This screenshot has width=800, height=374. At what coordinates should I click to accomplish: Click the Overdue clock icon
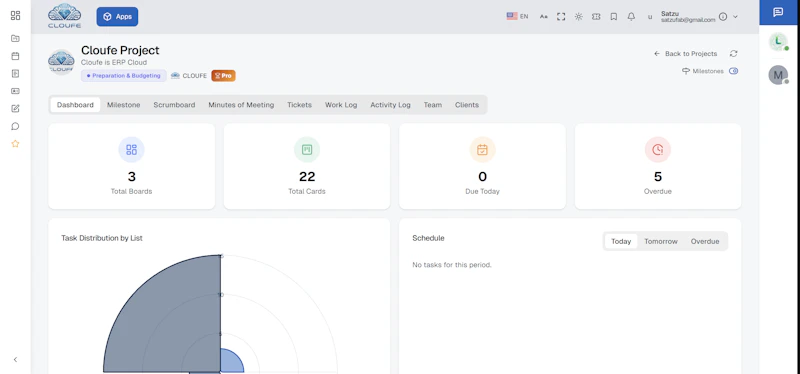pyautogui.click(x=658, y=149)
